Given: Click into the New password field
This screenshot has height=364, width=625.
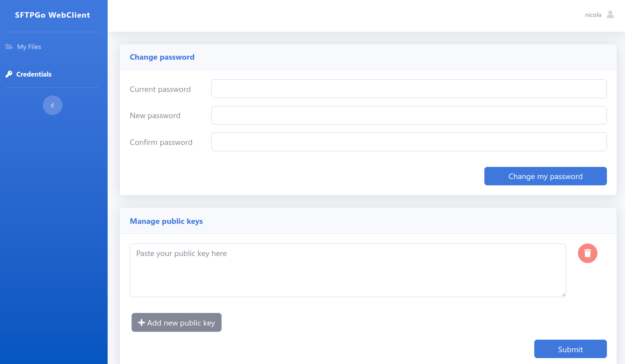Looking at the screenshot, I should pos(409,115).
